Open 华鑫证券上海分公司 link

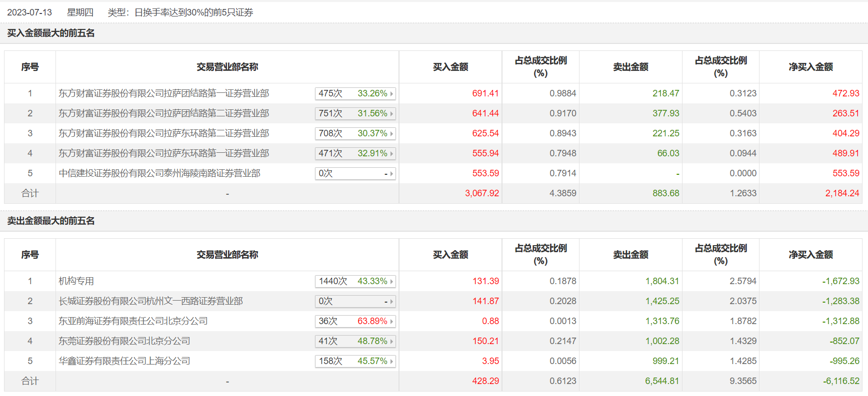124,361
